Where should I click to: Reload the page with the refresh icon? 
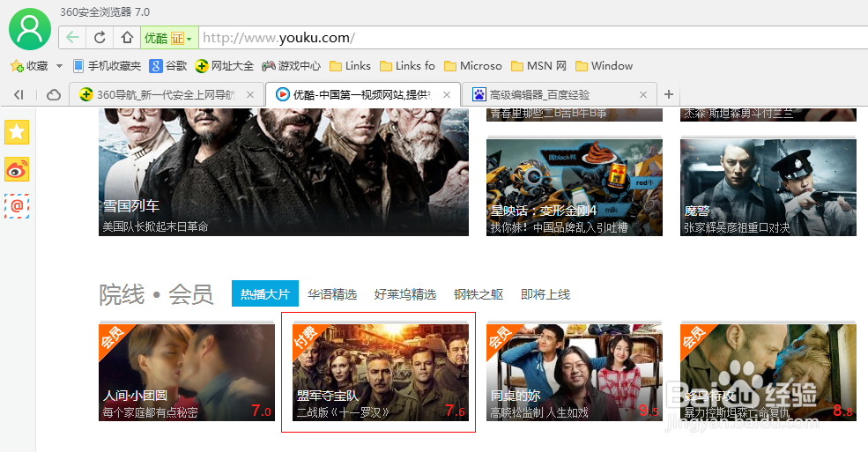click(x=100, y=38)
